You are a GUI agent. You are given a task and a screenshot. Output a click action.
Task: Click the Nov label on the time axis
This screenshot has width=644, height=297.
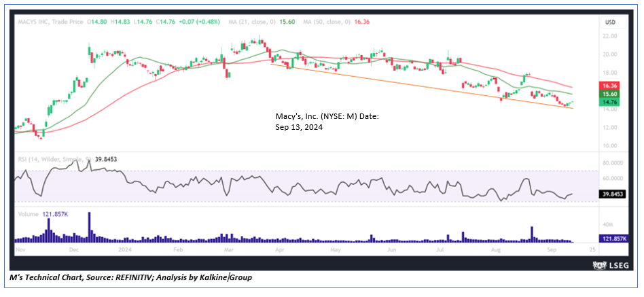pos(19,249)
